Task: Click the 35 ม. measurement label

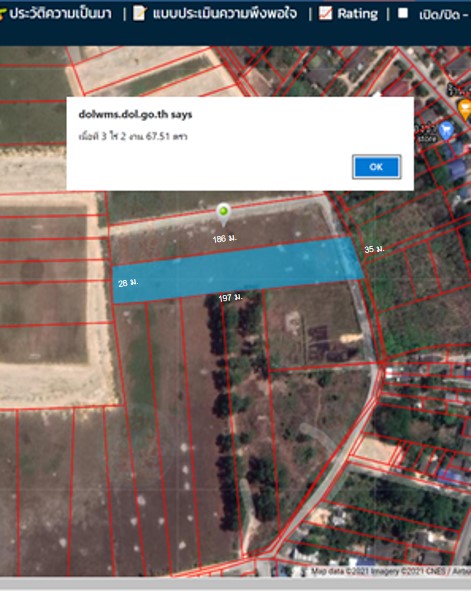Action: coord(374,249)
